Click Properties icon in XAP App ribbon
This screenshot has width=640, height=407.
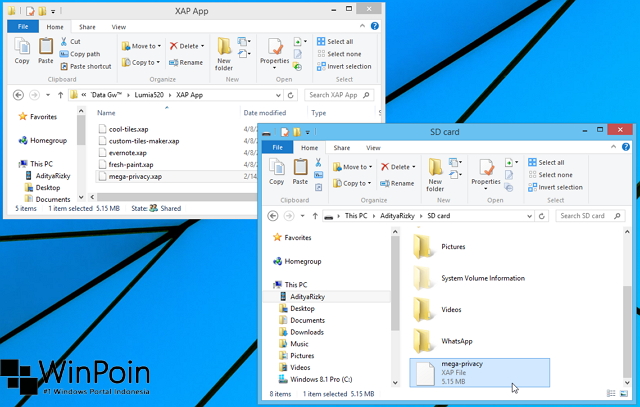tap(275, 47)
